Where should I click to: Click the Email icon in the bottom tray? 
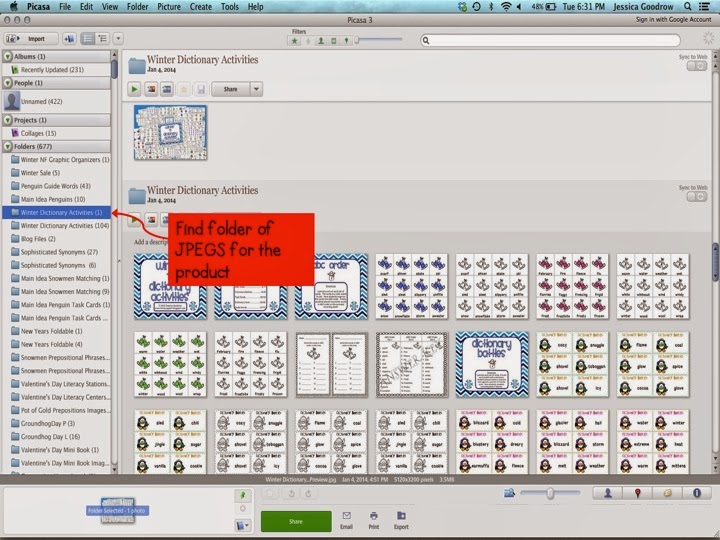(x=346, y=521)
